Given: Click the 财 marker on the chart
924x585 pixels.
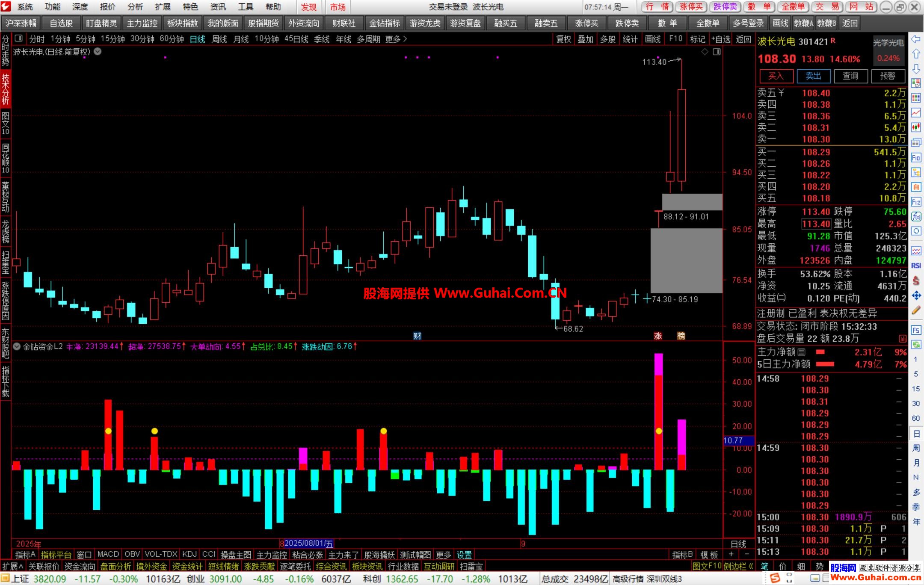Looking at the screenshot, I should (x=417, y=336).
